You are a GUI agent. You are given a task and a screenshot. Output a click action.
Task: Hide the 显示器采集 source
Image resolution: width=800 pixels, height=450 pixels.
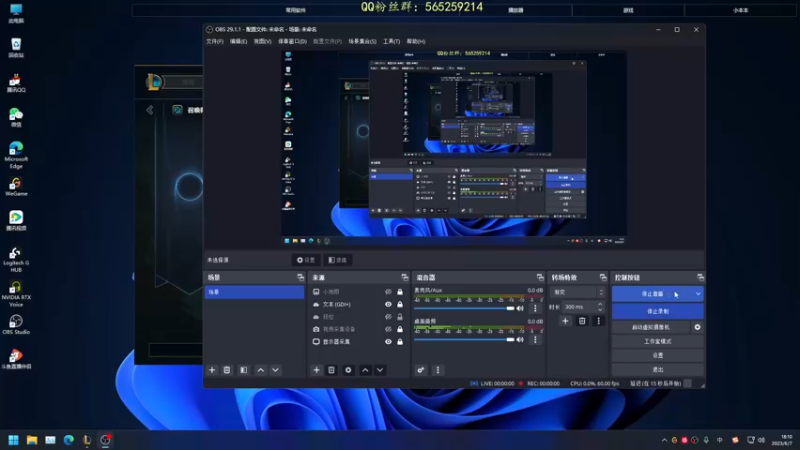pyautogui.click(x=388, y=341)
